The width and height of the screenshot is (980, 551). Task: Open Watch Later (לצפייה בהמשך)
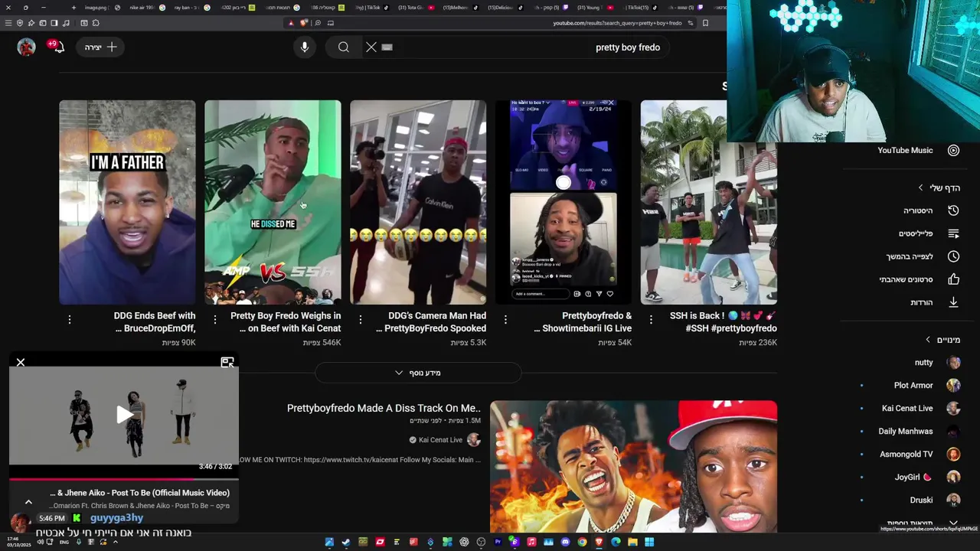tap(922, 256)
